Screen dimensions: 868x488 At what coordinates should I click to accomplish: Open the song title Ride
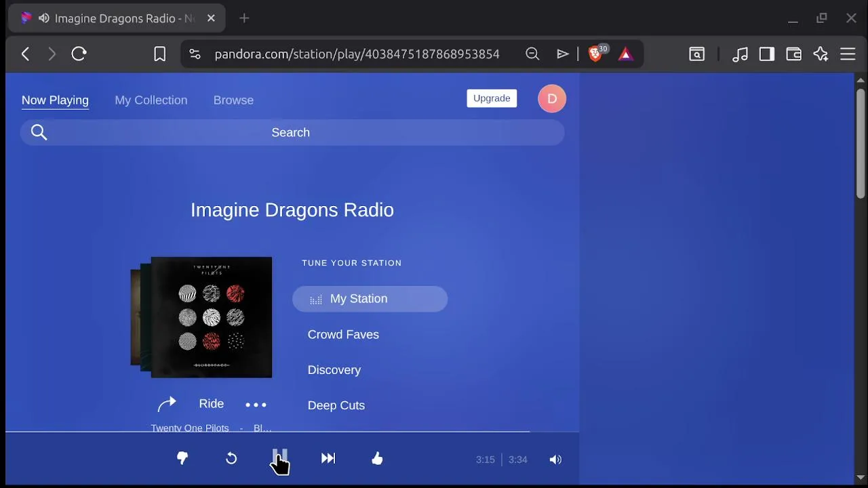(x=212, y=404)
